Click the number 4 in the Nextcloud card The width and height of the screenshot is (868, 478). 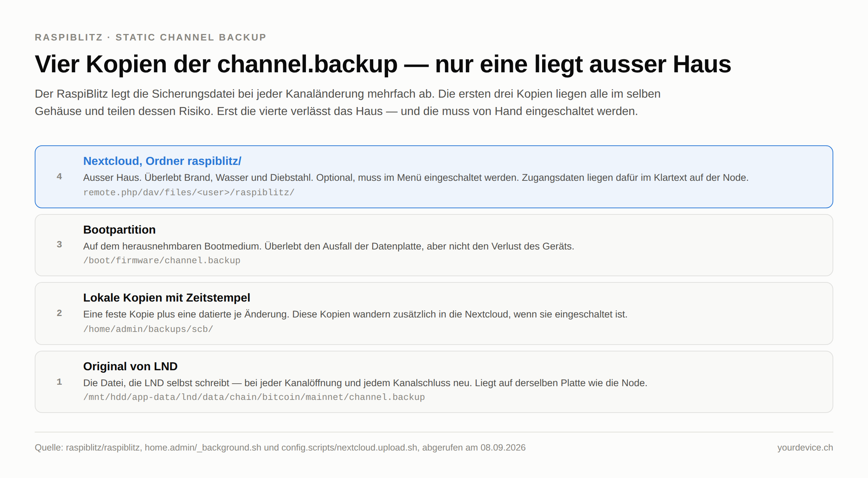tap(59, 176)
